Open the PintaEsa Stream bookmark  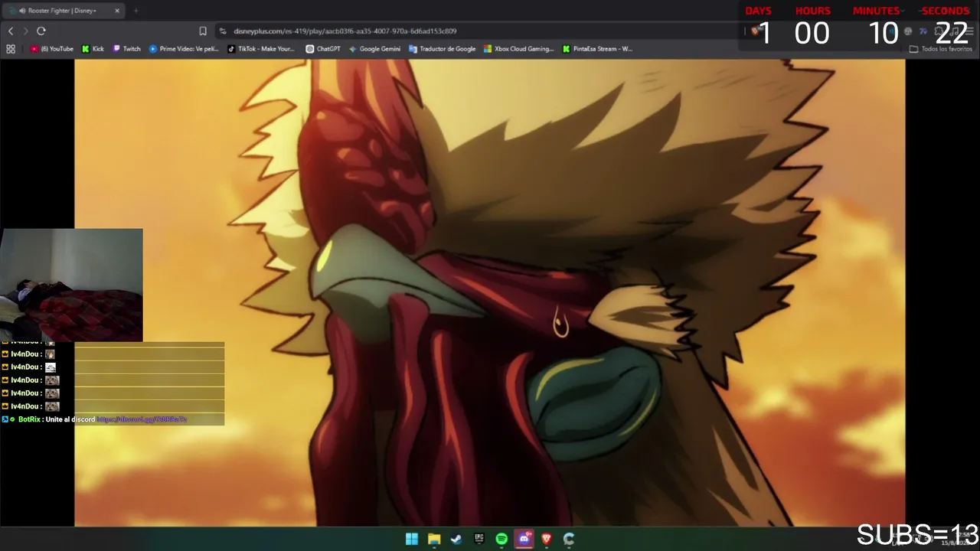tap(597, 49)
